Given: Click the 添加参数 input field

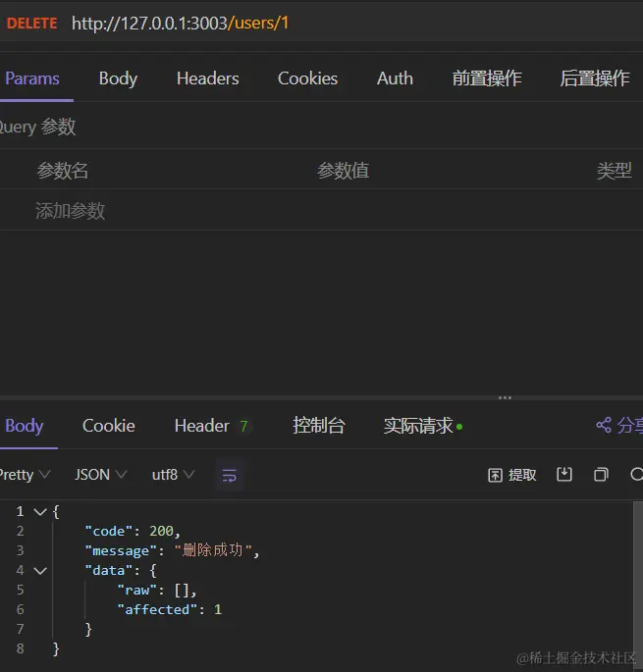Looking at the screenshot, I should click(x=70, y=211).
